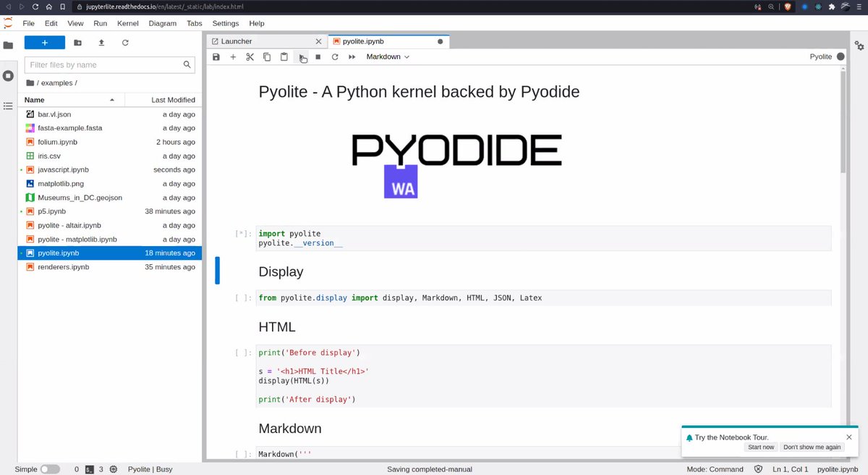Sort files by Last Modified header
The height and width of the screenshot is (475, 868).
point(163,100)
